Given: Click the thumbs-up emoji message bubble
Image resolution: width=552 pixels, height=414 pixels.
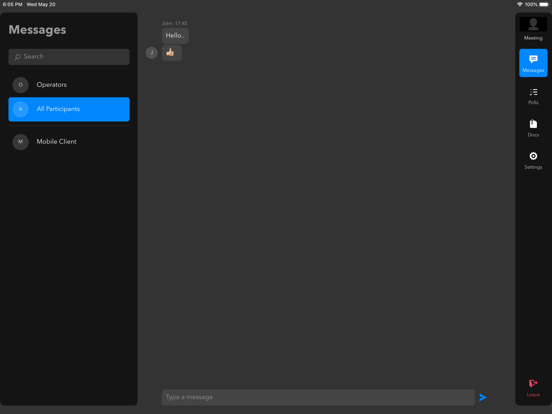Looking at the screenshot, I should [x=172, y=53].
